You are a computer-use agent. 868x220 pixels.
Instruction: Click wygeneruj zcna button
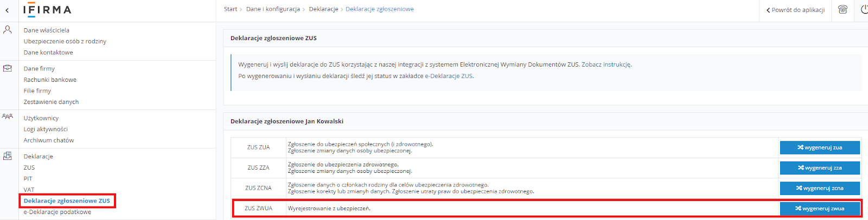tap(820, 188)
